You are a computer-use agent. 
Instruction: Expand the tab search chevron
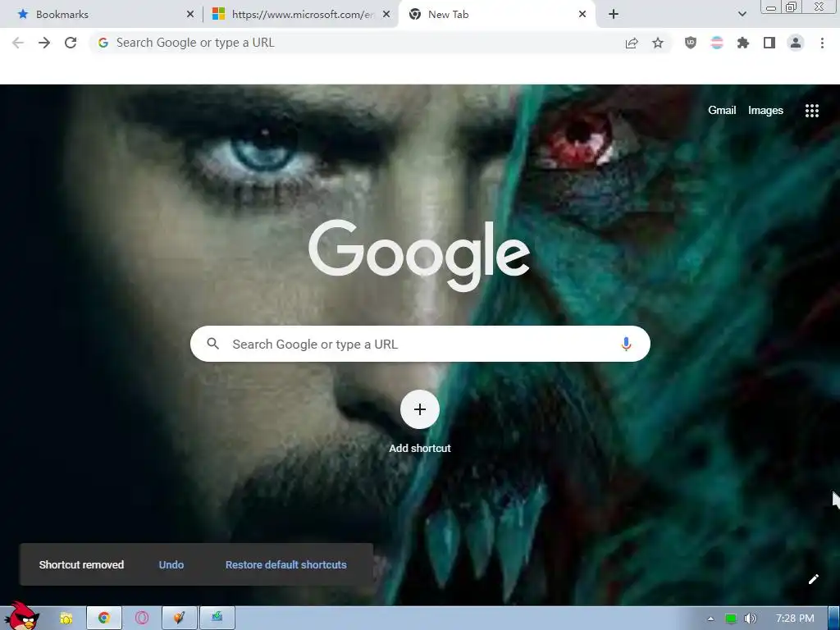(x=742, y=15)
